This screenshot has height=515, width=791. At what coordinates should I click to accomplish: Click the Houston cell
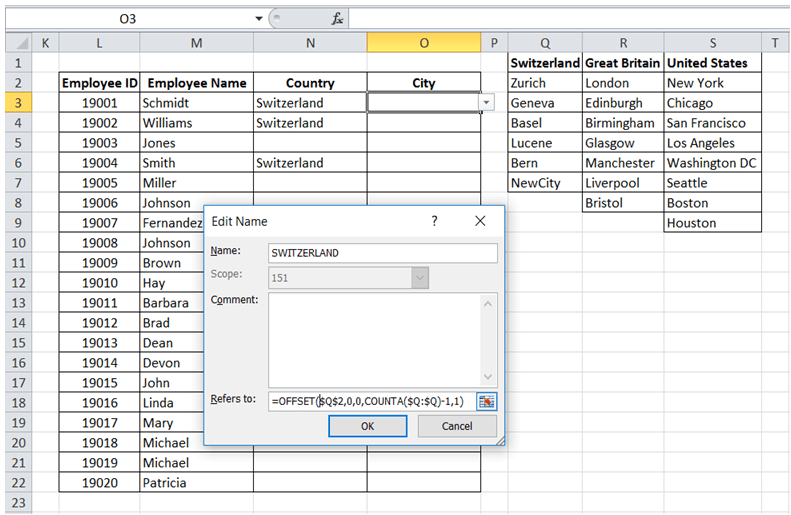[713, 223]
